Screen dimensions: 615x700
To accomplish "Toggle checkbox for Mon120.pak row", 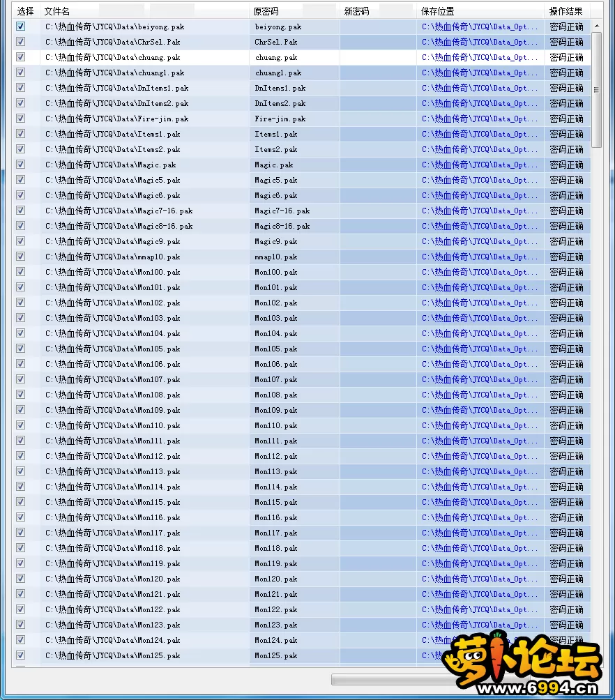I will tap(20, 578).
